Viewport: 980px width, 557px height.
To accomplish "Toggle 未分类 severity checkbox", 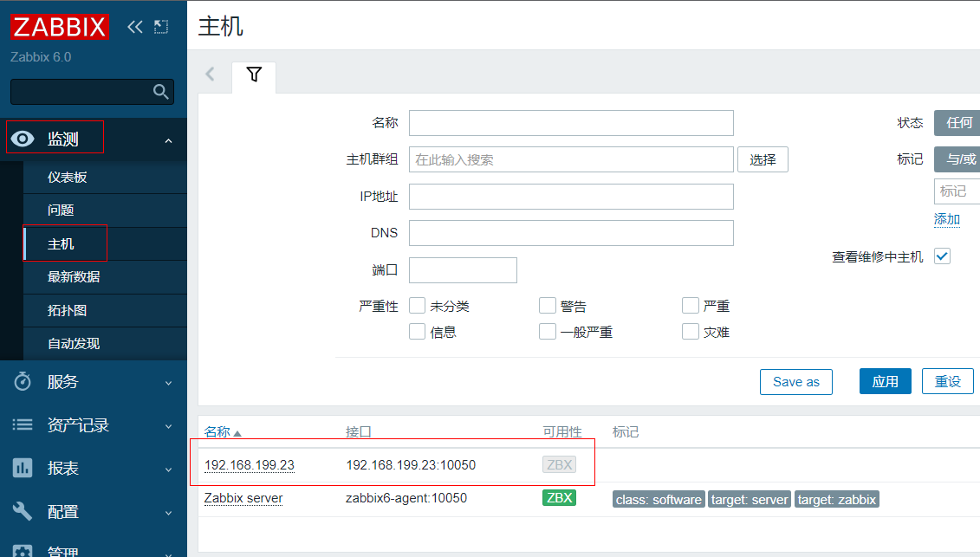I will tap(417, 306).
